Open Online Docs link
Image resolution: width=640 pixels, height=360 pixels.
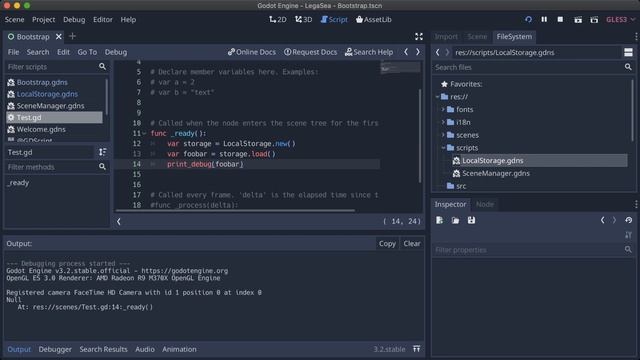(x=252, y=52)
